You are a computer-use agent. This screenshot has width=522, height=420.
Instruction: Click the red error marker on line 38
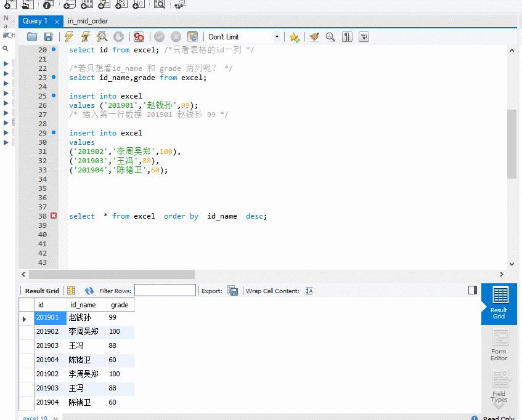point(54,216)
